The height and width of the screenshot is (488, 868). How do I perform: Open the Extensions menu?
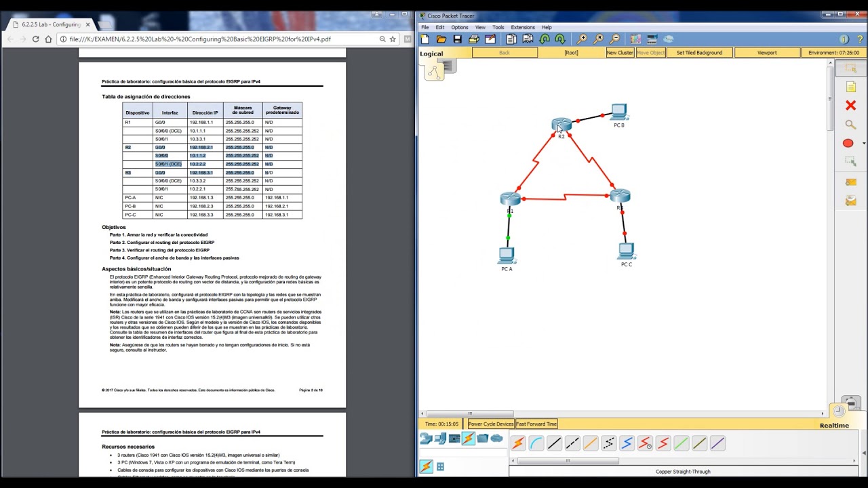[x=523, y=27]
